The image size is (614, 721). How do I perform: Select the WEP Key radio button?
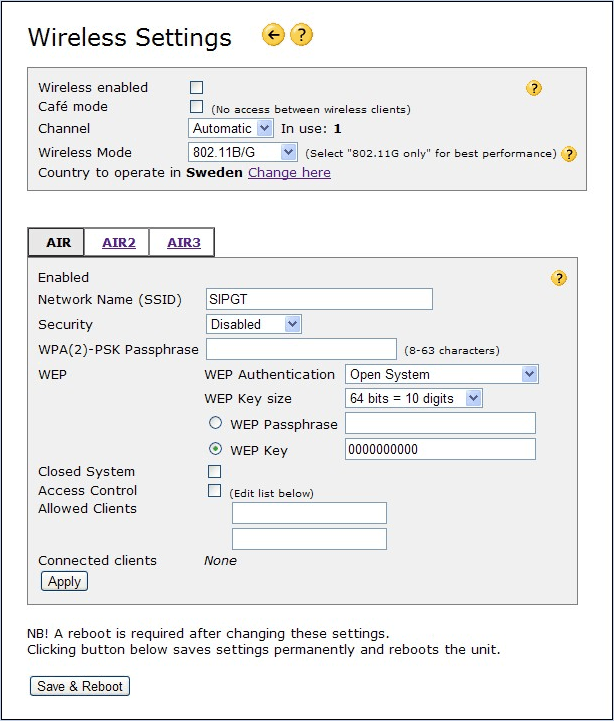click(216, 450)
